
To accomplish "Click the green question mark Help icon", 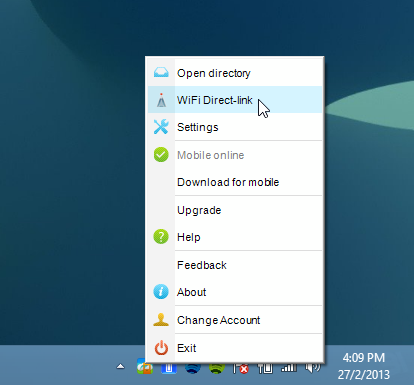I will click(161, 237).
